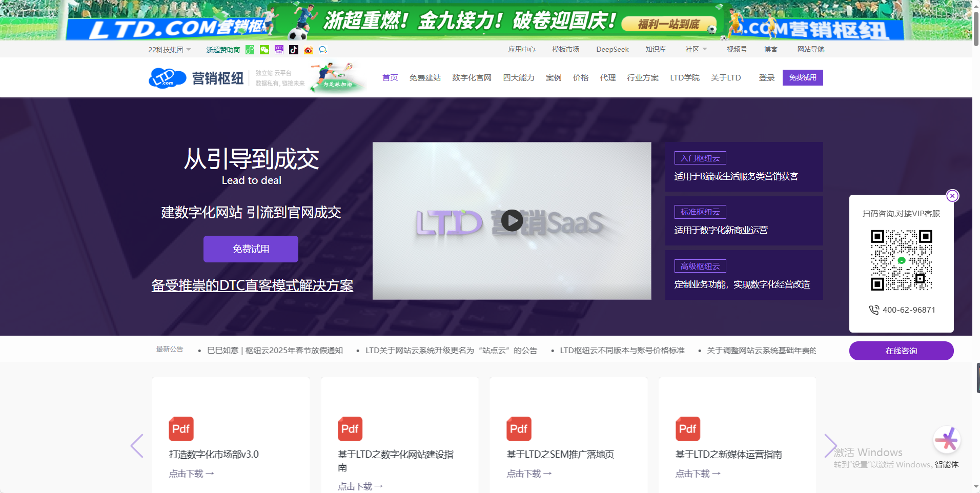The height and width of the screenshot is (493, 980).
Task: Select 数字化官网 in main navigation
Action: 472,78
